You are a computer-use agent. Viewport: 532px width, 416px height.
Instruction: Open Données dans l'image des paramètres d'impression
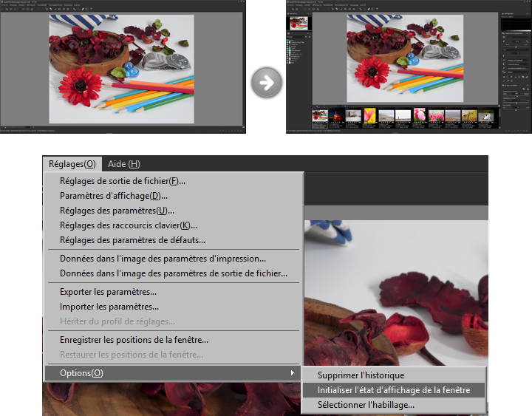click(x=163, y=259)
